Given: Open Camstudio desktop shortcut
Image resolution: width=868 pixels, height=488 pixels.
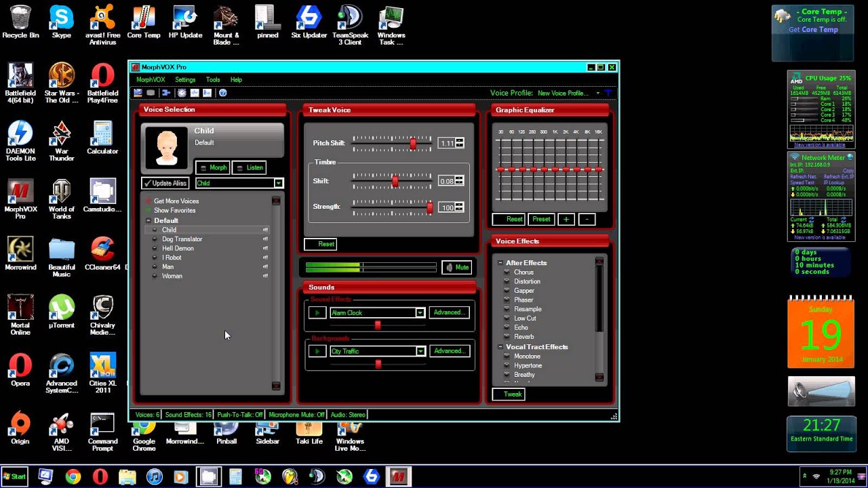Looking at the screenshot, I should [102, 196].
